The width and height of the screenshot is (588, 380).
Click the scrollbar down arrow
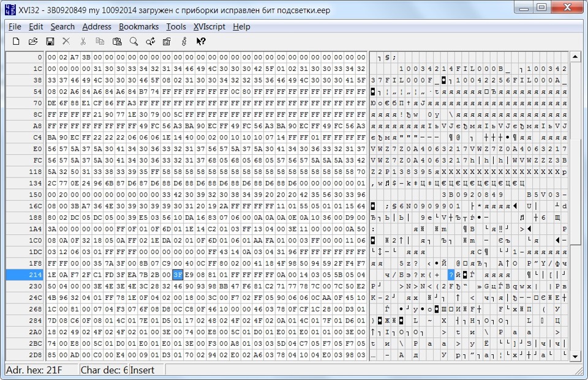[x=575, y=356]
